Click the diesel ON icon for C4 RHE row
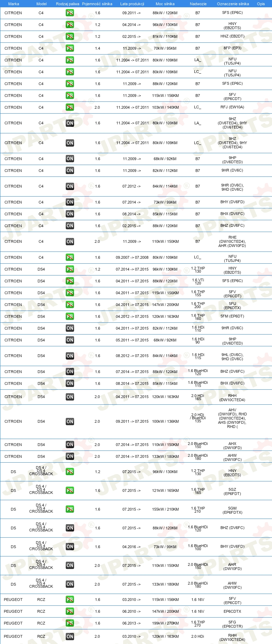This screenshot has height=644, width=272. click(x=70, y=242)
